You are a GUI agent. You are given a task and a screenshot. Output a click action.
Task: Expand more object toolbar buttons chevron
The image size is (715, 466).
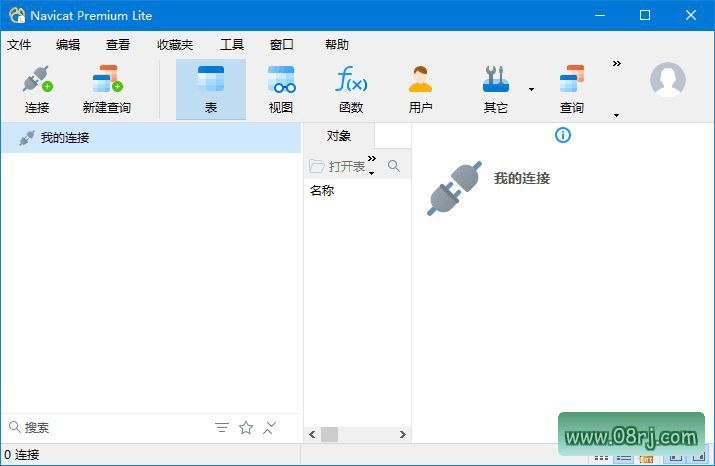(372, 158)
